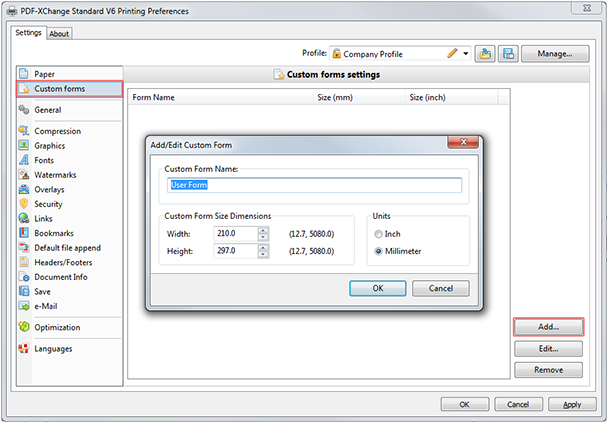Switch to the Settings tab
This screenshot has width=608, height=423.
pos(28,33)
